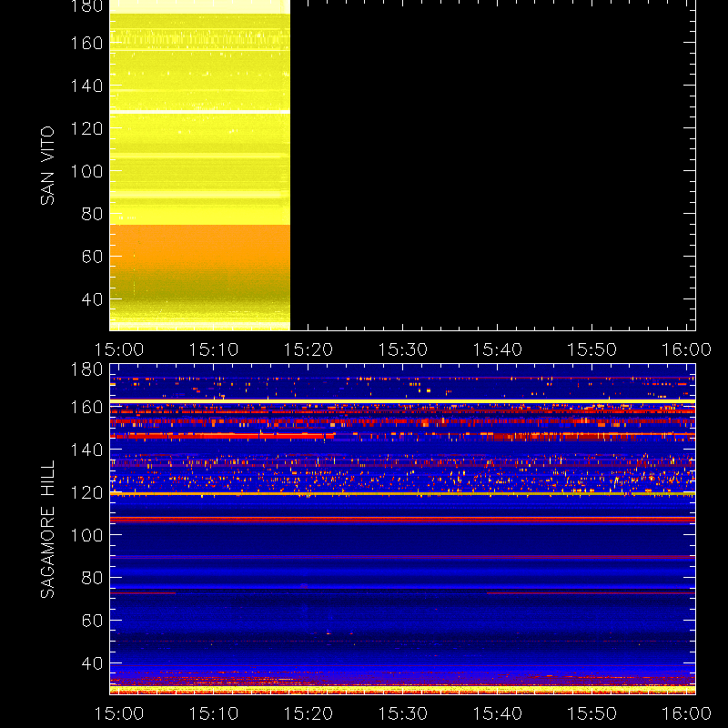Pick the 60 tick on Sagamore Hill plot
The height and width of the screenshot is (728, 728).
tap(92, 621)
